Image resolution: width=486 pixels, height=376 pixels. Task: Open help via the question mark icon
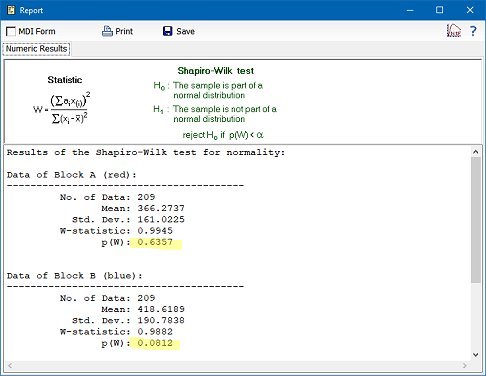pos(473,31)
